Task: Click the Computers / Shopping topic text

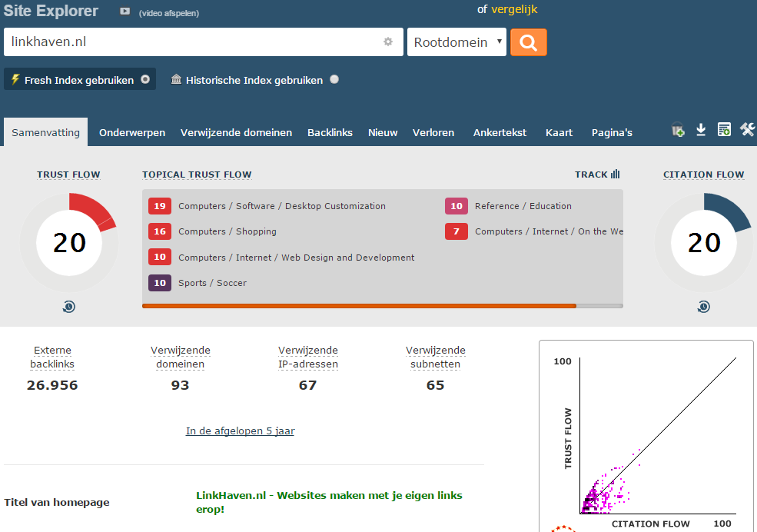Action: click(x=227, y=231)
